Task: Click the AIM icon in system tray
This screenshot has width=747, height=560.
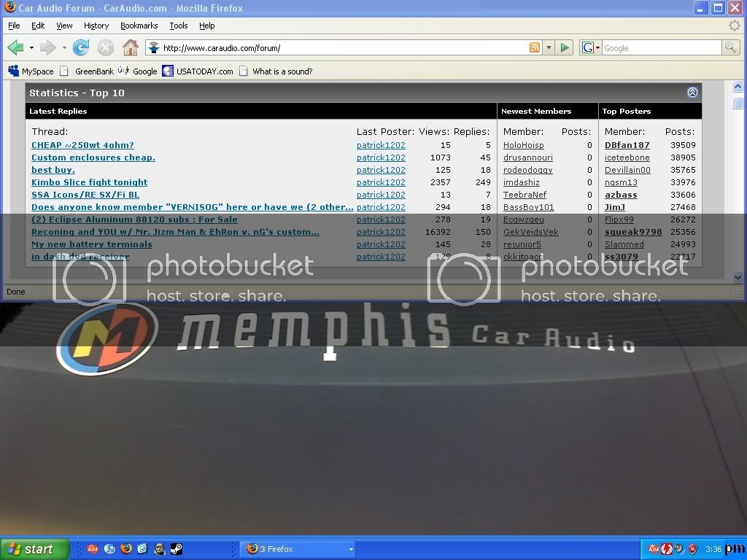Action: point(653,549)
